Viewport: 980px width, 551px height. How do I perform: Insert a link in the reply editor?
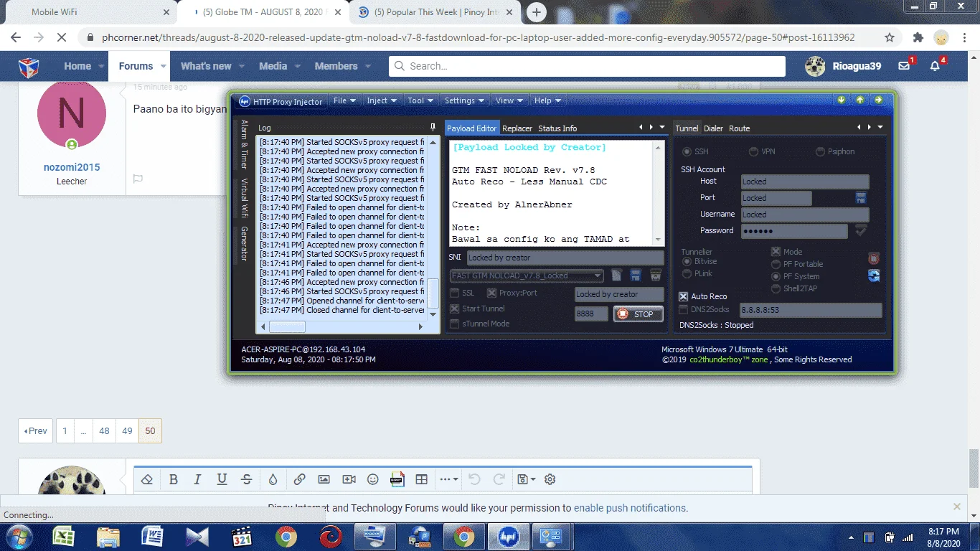click(299, 479)
